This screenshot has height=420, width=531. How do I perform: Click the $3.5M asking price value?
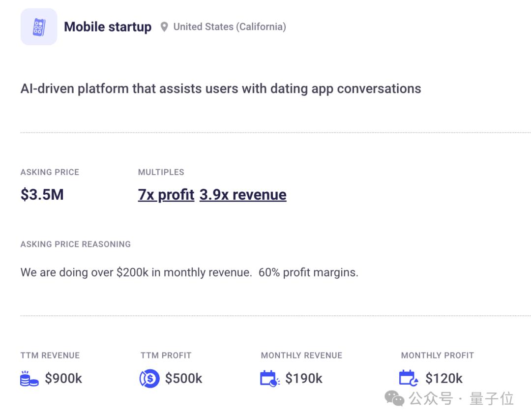(x=42, y=195)
